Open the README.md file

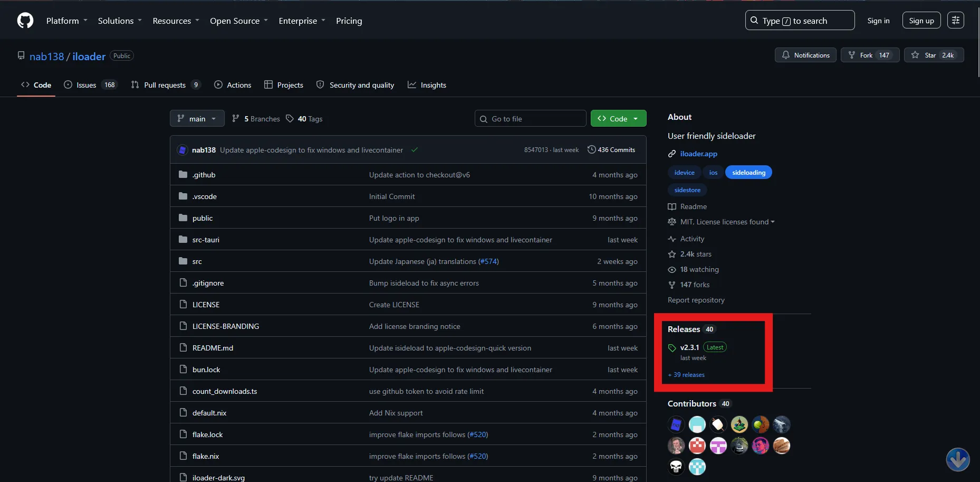click(x=213, y=348)
